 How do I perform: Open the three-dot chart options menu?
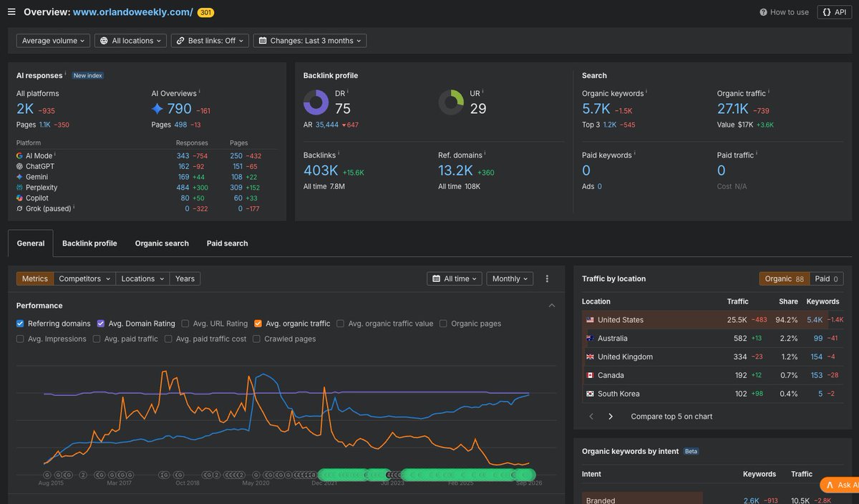pyautogui.click(x=548, y=278)
